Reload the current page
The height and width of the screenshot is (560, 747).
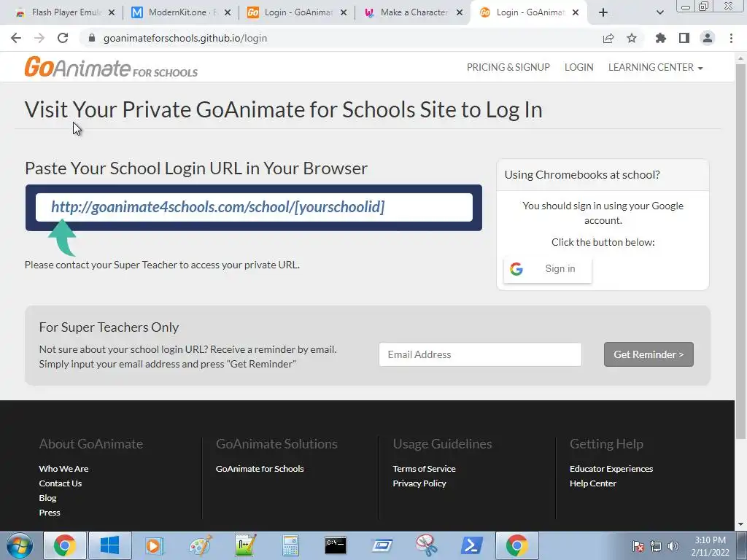[63, 38]
